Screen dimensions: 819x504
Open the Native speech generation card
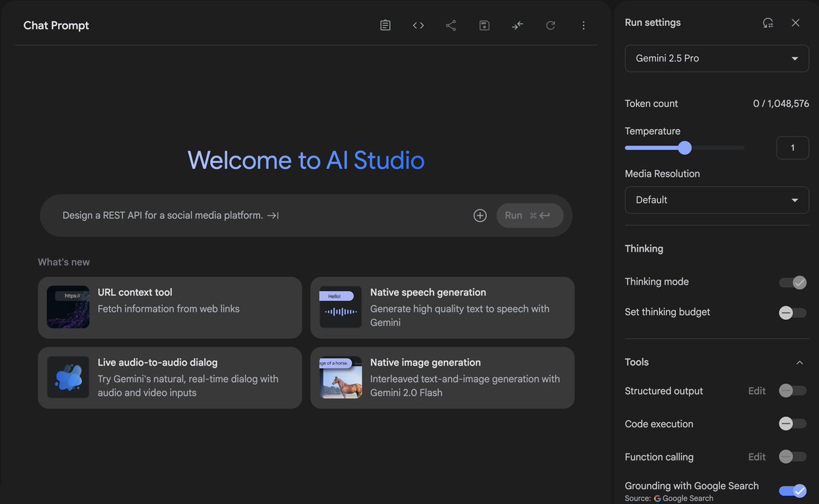click(442, 308)
